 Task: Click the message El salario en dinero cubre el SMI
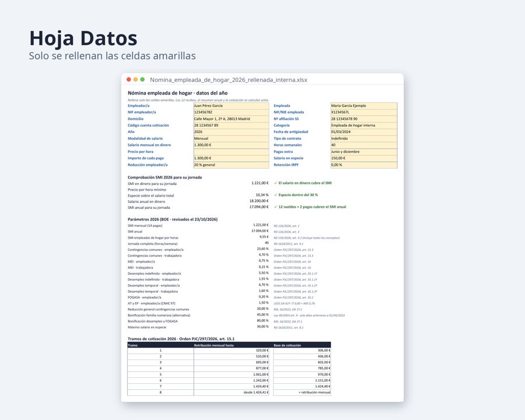point(305,183)
